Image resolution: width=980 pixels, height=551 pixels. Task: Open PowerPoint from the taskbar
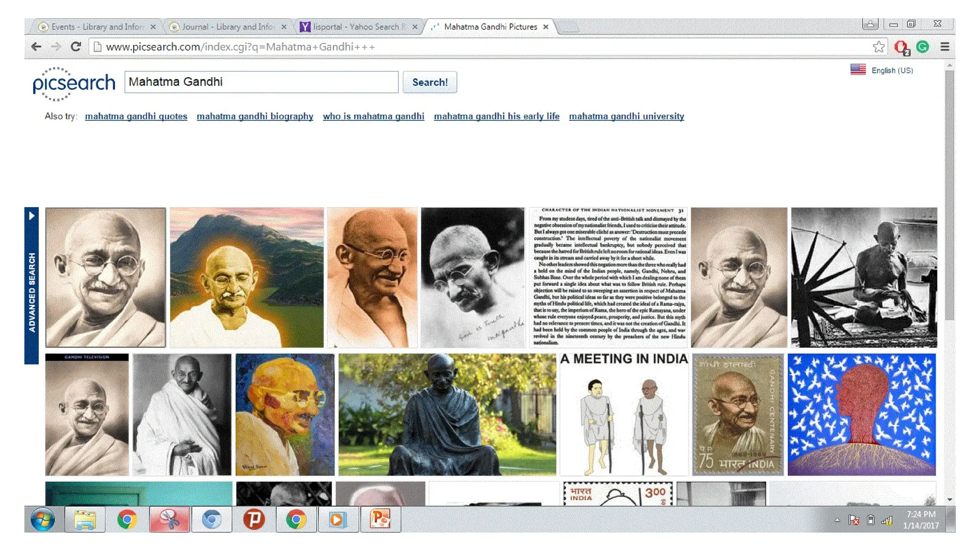(380, 519)
